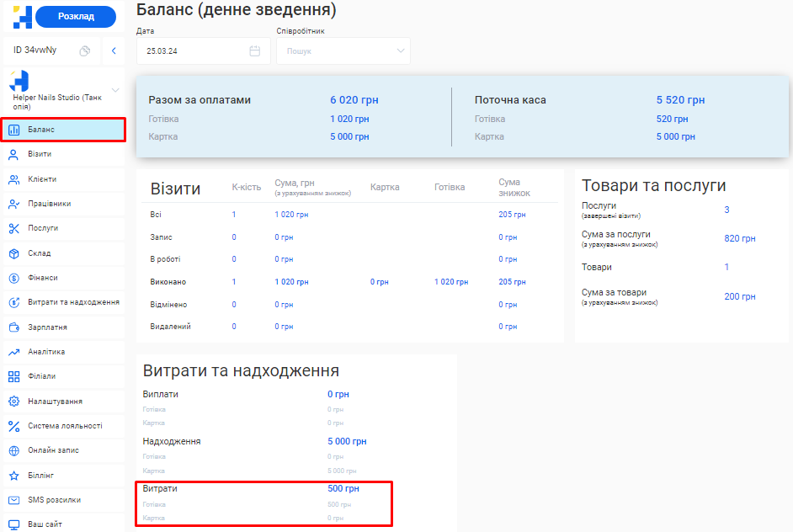Go to Система лояльності menu item
Image resolution: width=793 pixels, height=532 pixels.
click(x=64, y=426)
